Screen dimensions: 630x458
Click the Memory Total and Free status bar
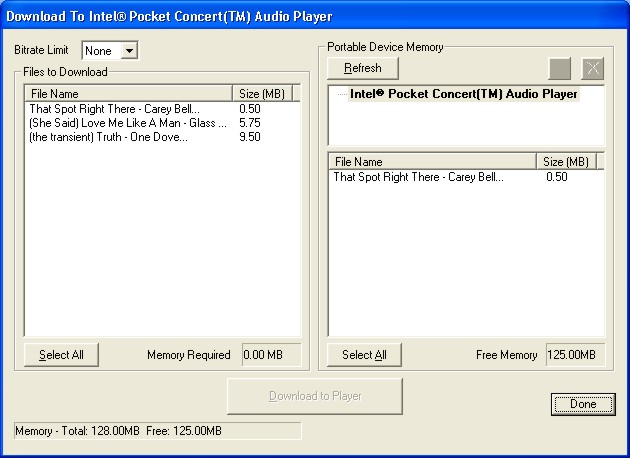point(158,431)
